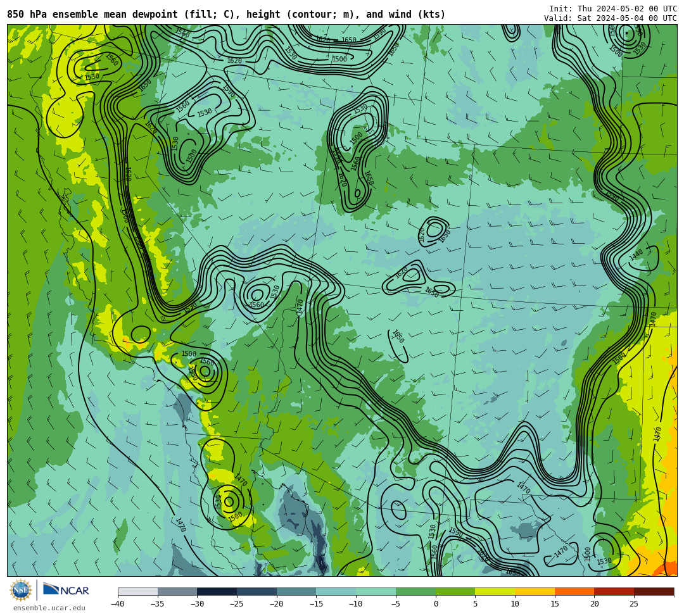Pick the dark navy -30 to -25 color bar segment
The height and width of the screenshot is (616, 684).
(x=217, y=591)
